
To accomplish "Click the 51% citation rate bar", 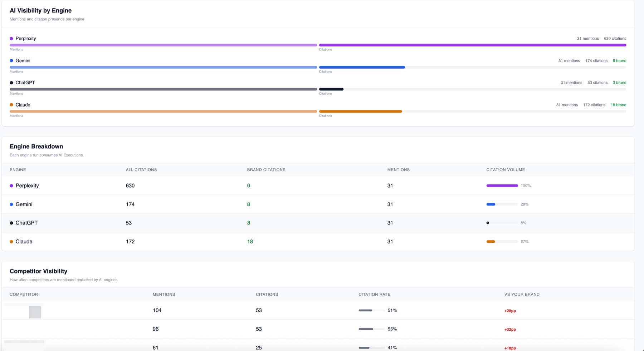I will (x=372, y=310).
